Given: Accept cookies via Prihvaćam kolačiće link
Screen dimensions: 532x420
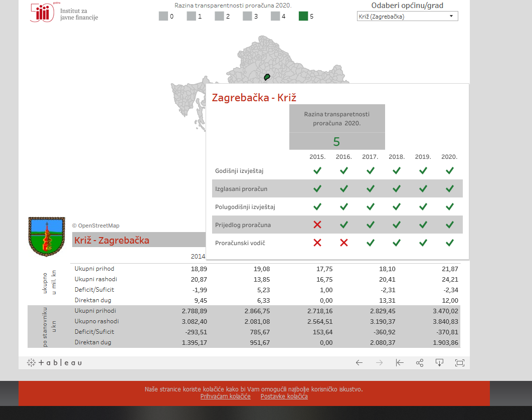Looking at the screenshot, I should click(x=225, y=396).
